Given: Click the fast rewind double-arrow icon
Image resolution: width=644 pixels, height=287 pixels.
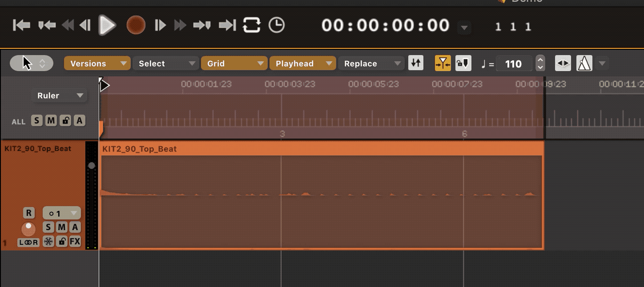Looking at the screenshot, I should pos(68,25).
